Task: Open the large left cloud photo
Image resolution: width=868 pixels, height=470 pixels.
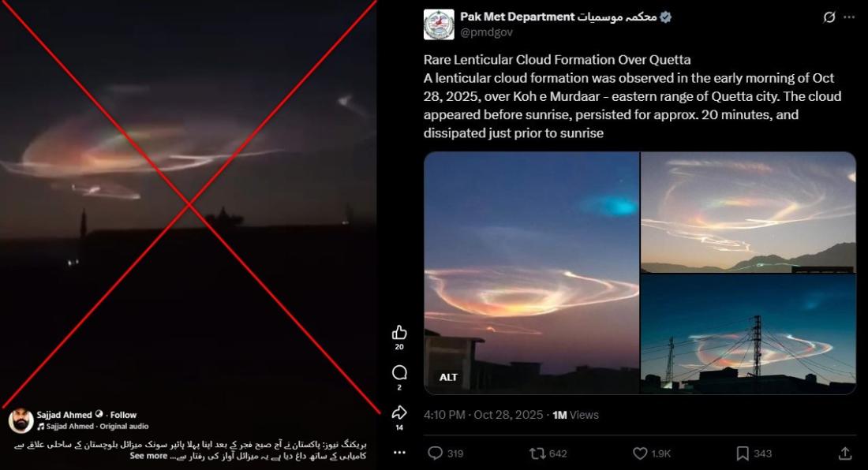Action: click(531, 273)
